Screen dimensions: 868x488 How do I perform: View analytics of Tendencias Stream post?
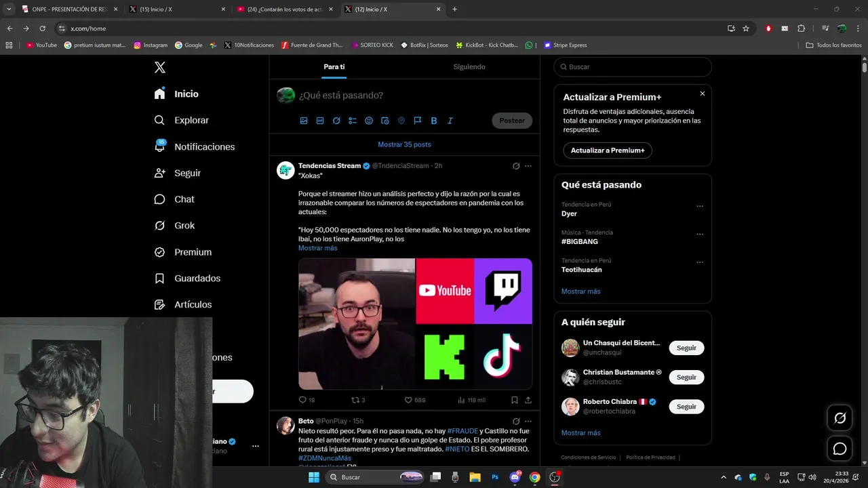471,400
